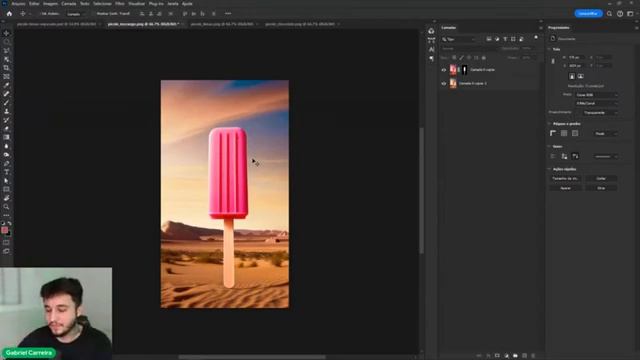Image resolution: width=640 pixels, height=360 pixels.
Task: Select the Eraser tool
Action: [x=6, y=129]
